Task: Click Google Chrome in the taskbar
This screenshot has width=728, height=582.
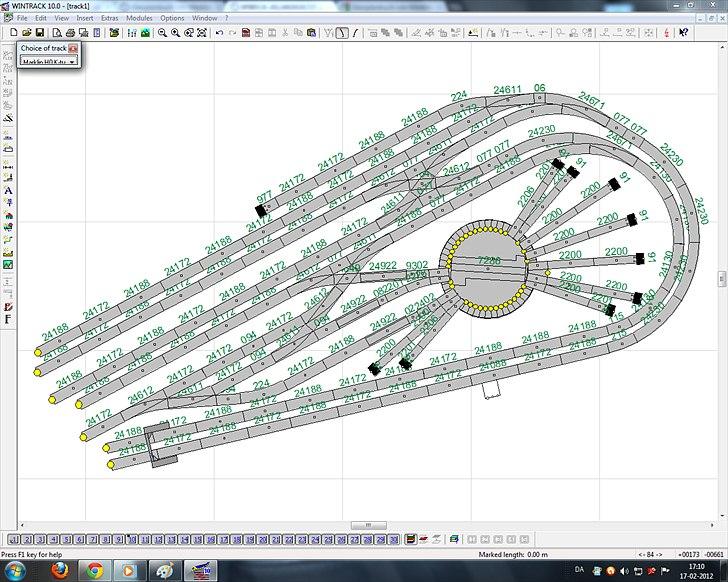Action: [93, 570]
